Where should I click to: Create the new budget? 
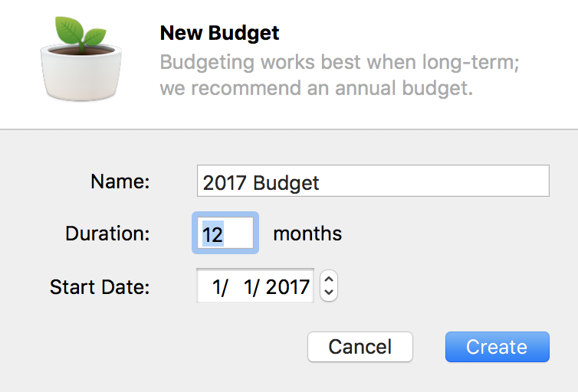coord(498,347)
